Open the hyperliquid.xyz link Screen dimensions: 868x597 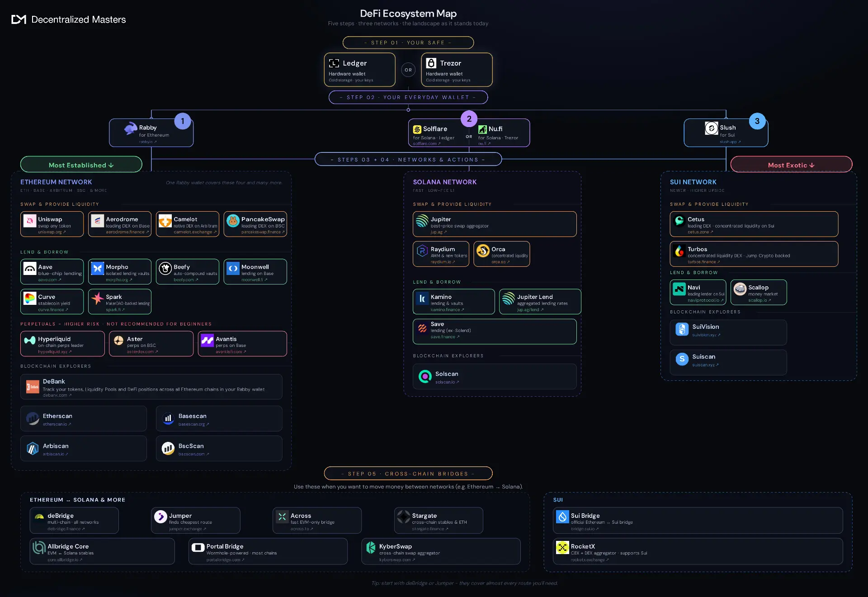click(x=55, y=351)
